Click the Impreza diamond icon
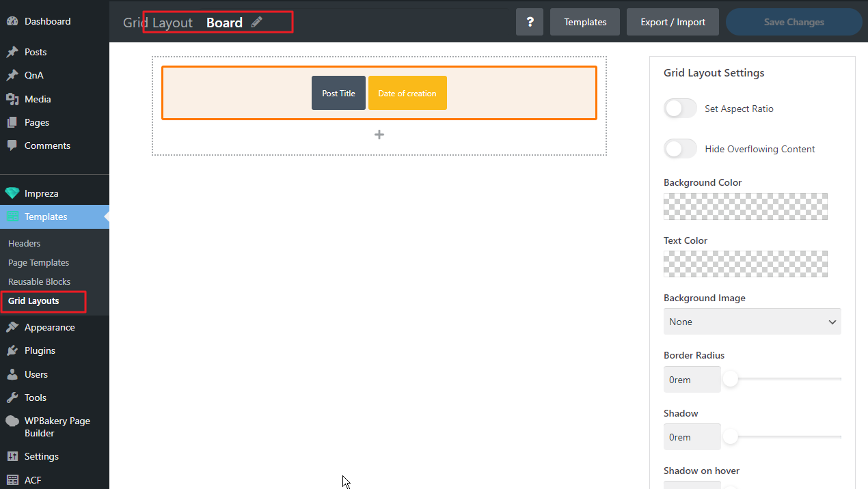 12,193
